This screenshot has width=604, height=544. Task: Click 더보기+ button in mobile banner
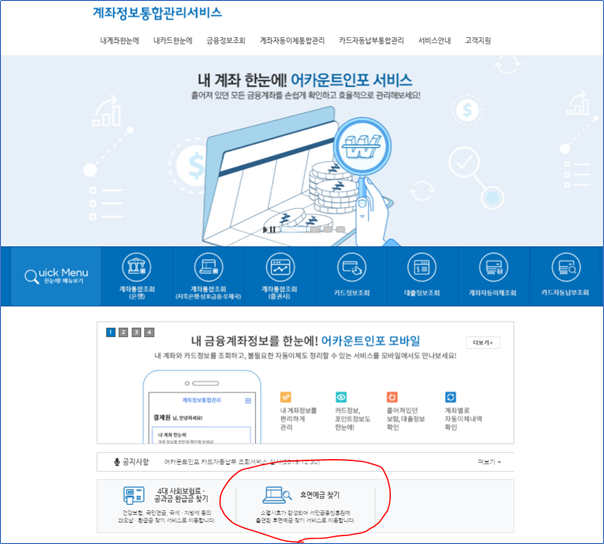click(483, 343)
